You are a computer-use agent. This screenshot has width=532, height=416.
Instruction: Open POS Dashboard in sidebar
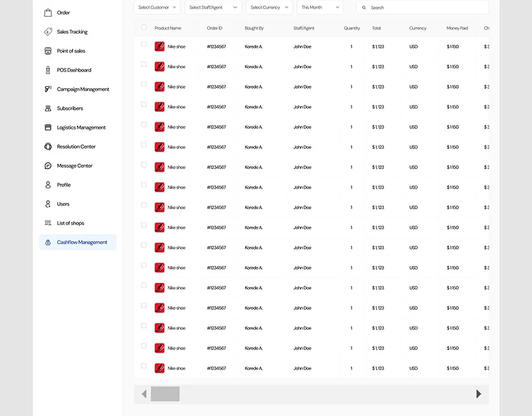point(74,70)
